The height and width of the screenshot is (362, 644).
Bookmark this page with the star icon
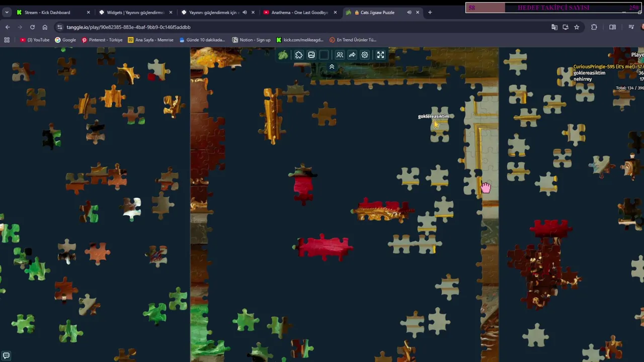(x=577, y=27)
